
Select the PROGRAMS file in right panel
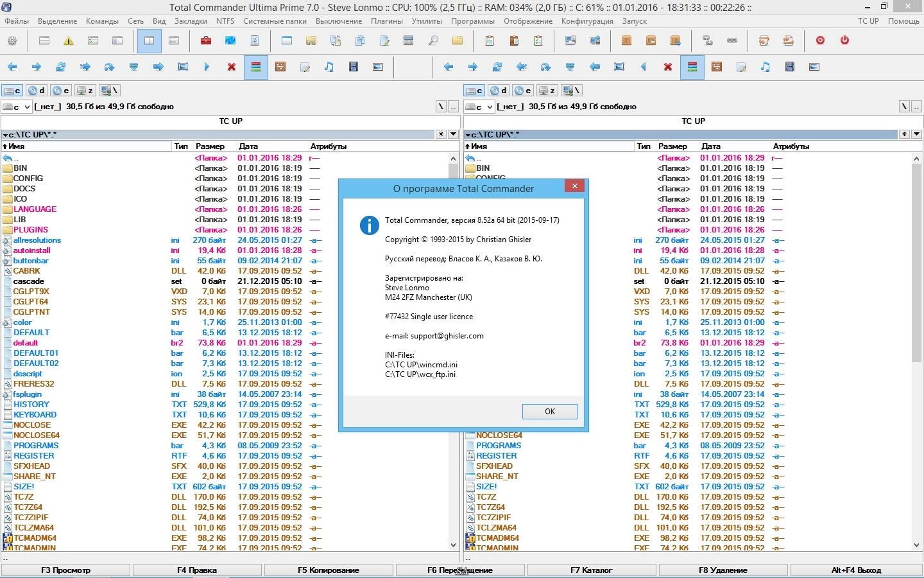pyautogui.click(x=499, y=445)
